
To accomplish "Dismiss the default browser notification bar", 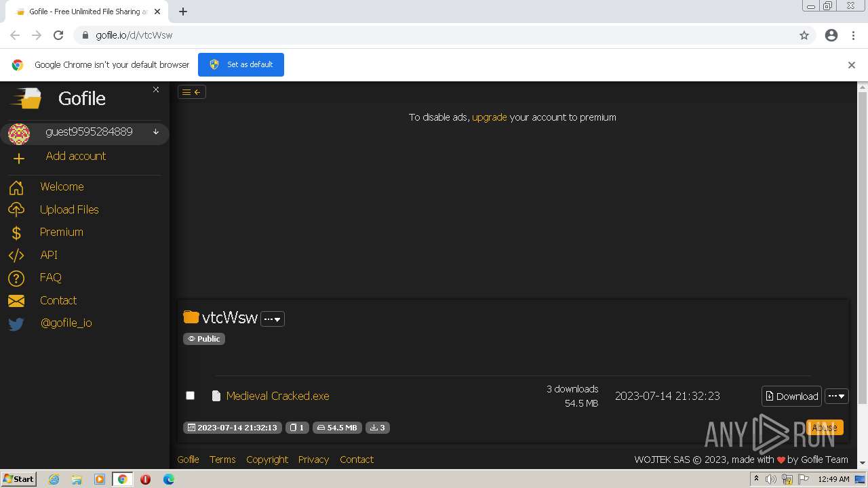I will click(x=852, y=65).
